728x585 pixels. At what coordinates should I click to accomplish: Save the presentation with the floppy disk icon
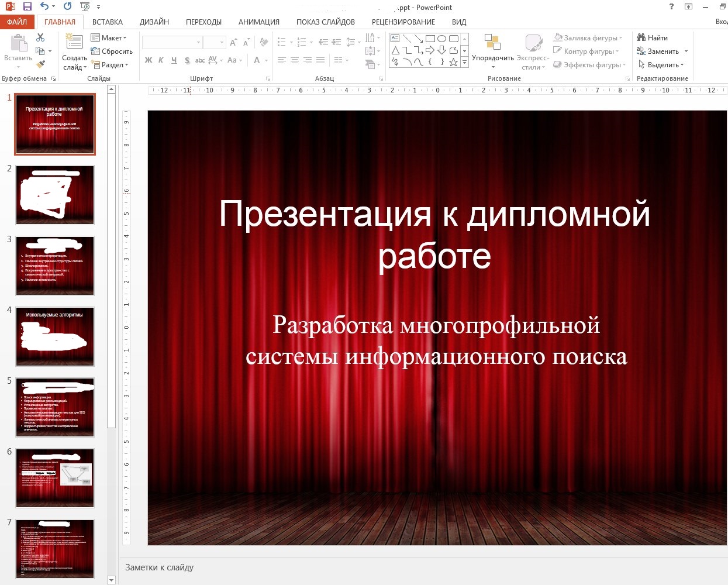click(27, 6)
